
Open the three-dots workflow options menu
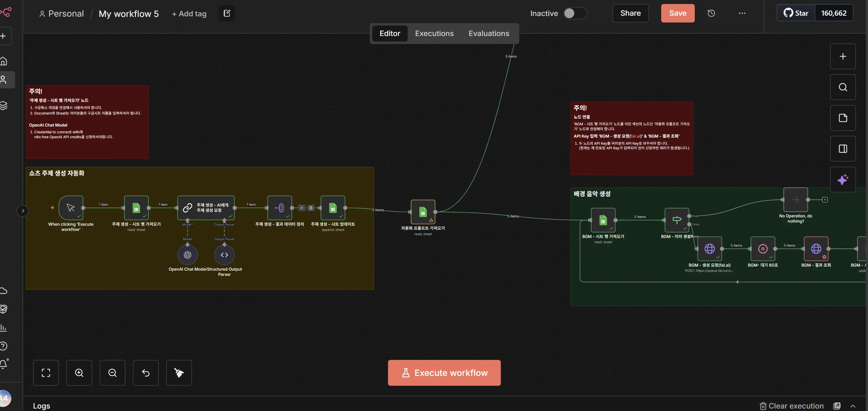[x=742, y=13]
